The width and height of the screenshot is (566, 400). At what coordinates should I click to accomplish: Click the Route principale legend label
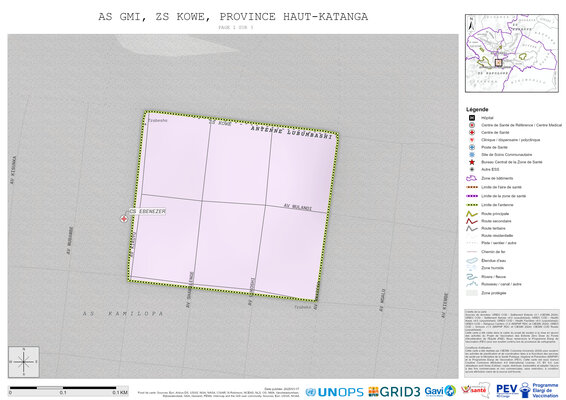point(495,214)
